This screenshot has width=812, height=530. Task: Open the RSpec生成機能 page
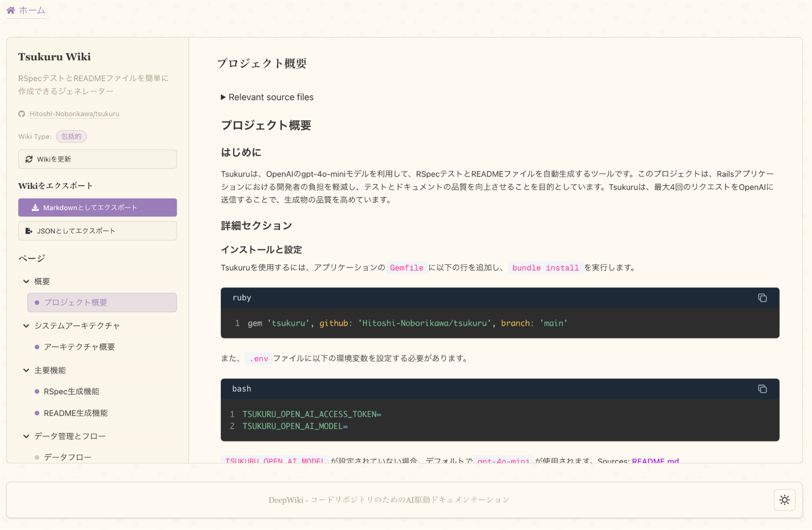click(x=71, y=391)
